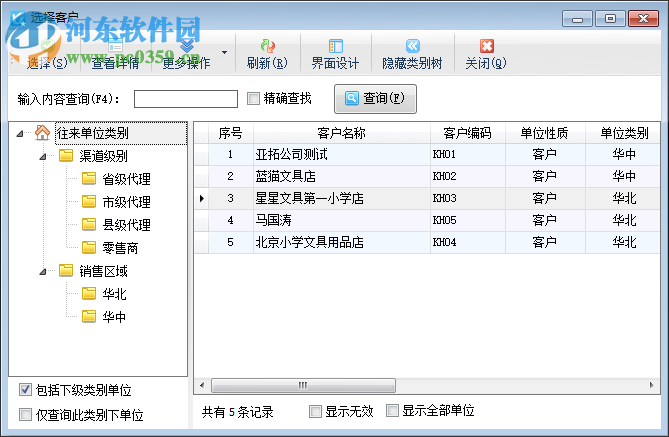Select customer 星星文具第一小学店
Screen dimensions: 669x437
(309, 198)
